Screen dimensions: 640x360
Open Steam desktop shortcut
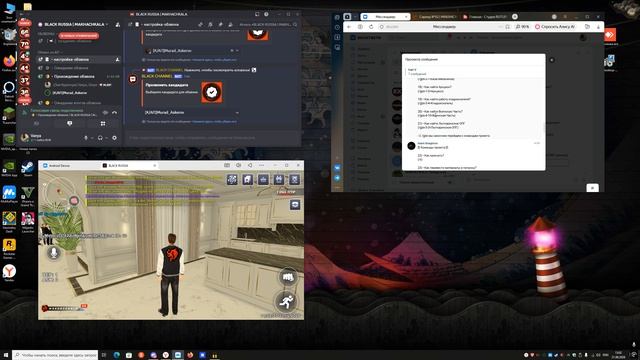27,168
